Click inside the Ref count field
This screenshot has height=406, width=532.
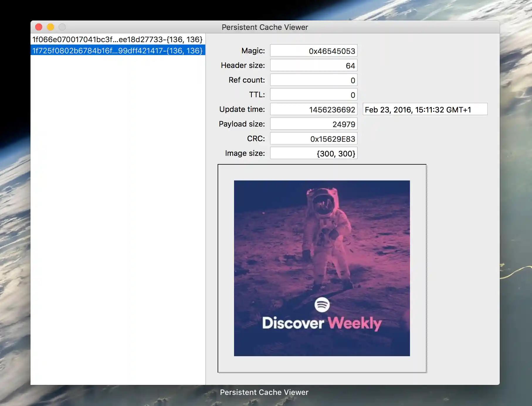tap(314, 80)
